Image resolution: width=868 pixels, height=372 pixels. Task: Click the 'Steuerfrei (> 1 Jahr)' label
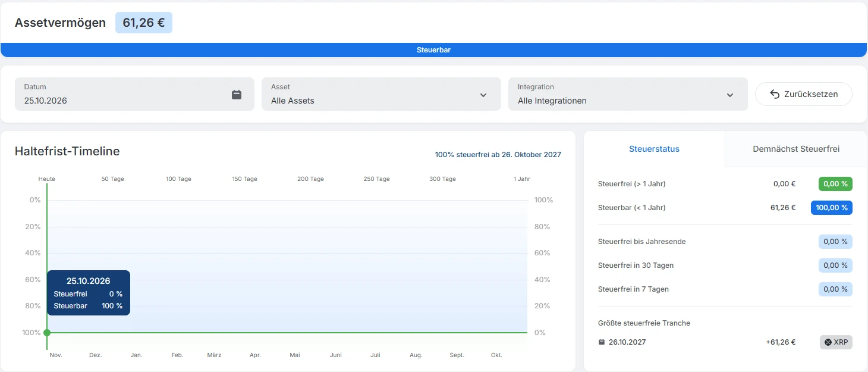[632, 184]
